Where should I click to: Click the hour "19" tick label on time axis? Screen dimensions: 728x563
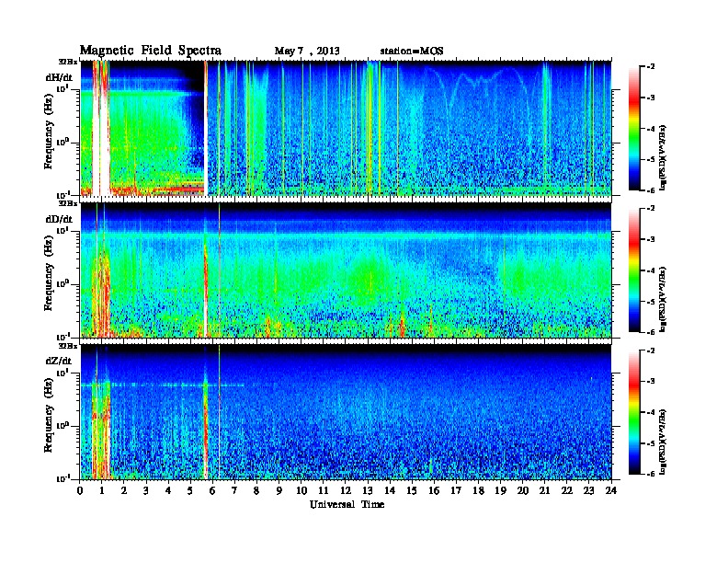click(501, 491)
